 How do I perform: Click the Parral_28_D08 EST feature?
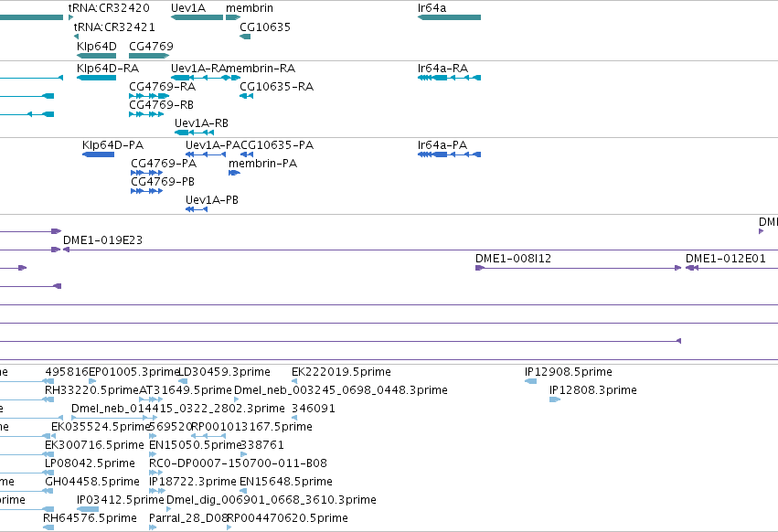(x=153, y=527)
